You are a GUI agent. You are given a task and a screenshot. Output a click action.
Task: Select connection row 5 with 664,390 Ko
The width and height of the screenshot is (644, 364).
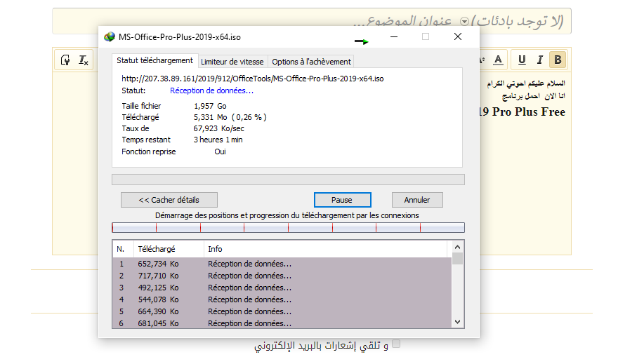(282, 311)
